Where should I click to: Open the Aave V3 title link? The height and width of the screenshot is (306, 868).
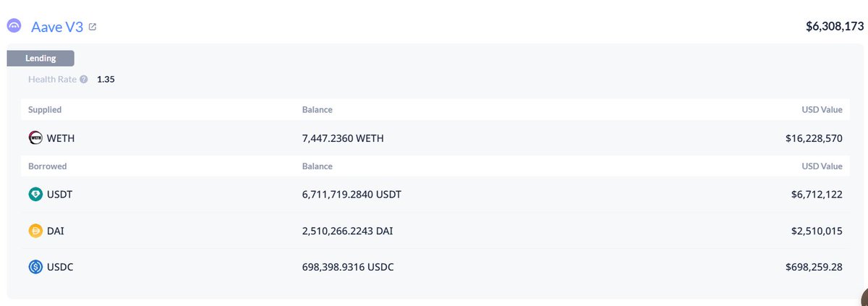[x=57, y=27]
